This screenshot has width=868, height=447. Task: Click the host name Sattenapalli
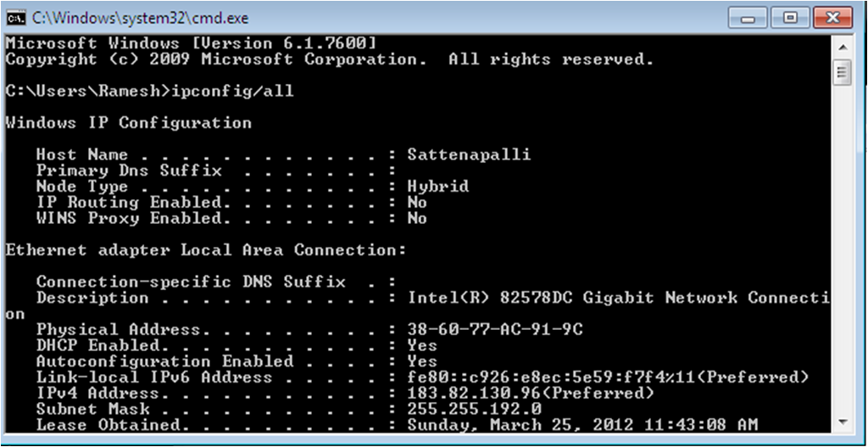coord(469,154)
